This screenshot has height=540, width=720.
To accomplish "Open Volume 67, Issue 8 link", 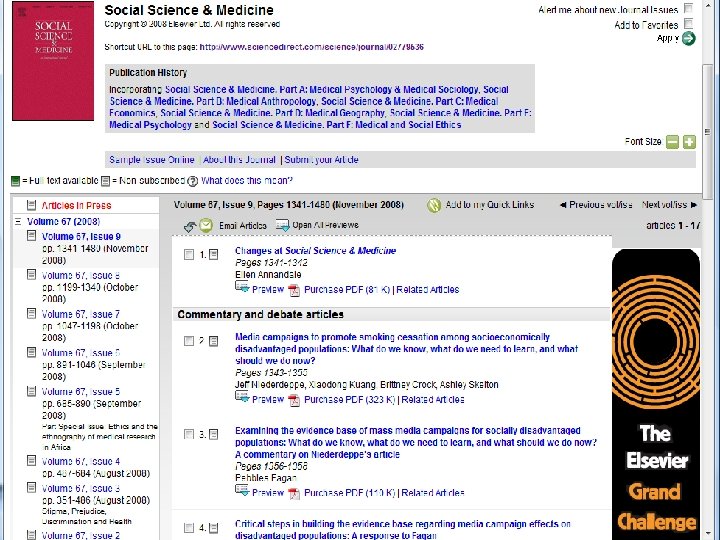I will [x=81, y=276].
